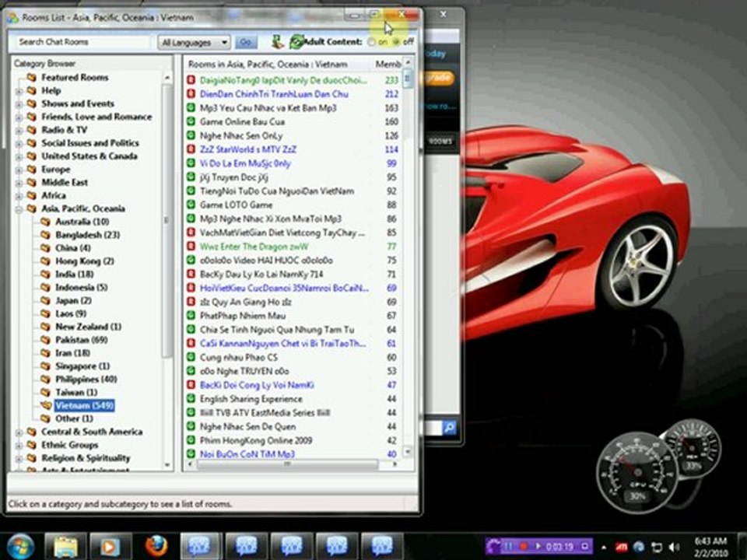Click the person icon in the room toolbar

coord(278,42)
